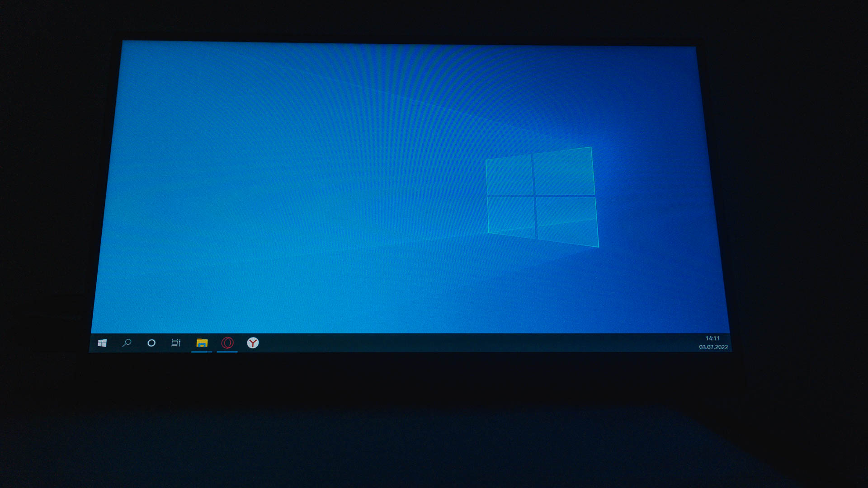Image resolution: width=868 pixels, height=488 pixels.
Task: Open the Windows Start menu
Action: point(102,343)
